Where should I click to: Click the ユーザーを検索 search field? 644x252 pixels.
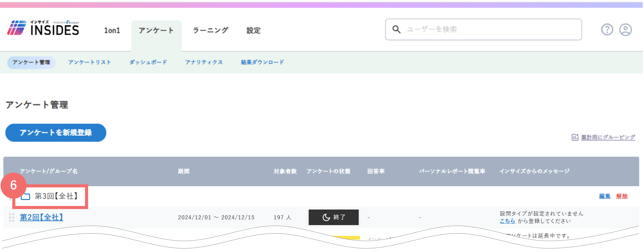(483, 29)
